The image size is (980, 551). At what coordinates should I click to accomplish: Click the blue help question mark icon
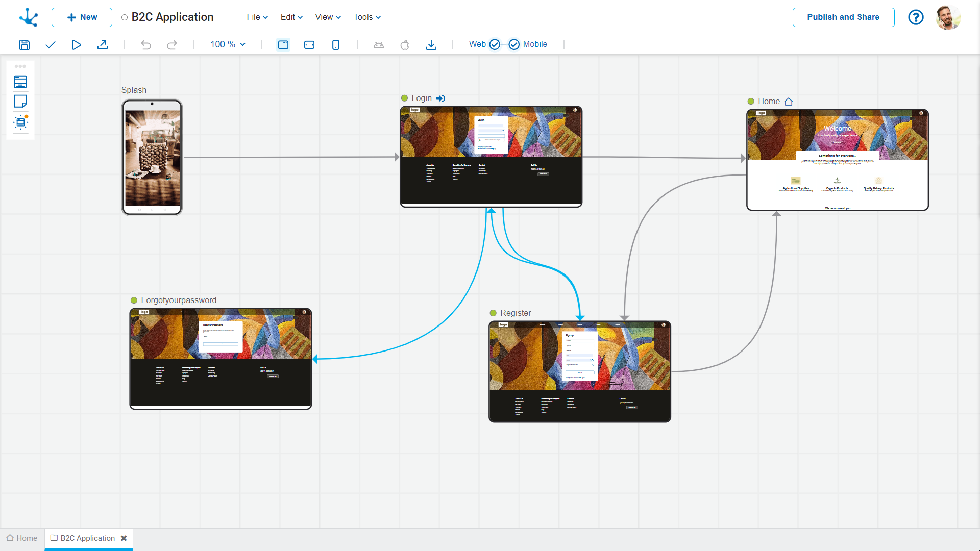click(916, 17)
